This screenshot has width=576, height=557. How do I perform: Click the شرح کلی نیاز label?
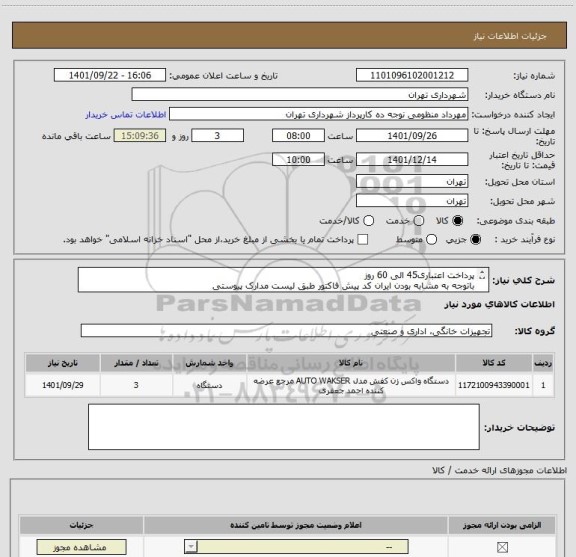tap(523, 280)
